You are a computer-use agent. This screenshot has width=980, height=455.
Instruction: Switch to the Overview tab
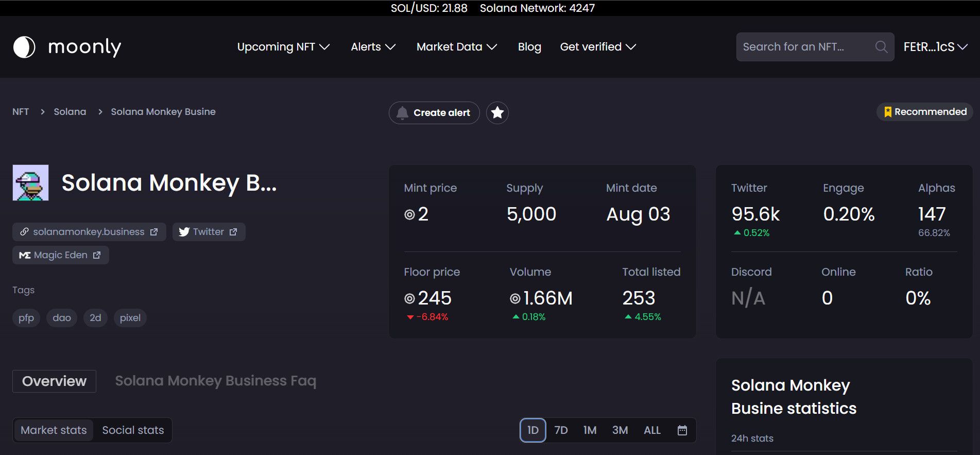(x=54, y=381)
